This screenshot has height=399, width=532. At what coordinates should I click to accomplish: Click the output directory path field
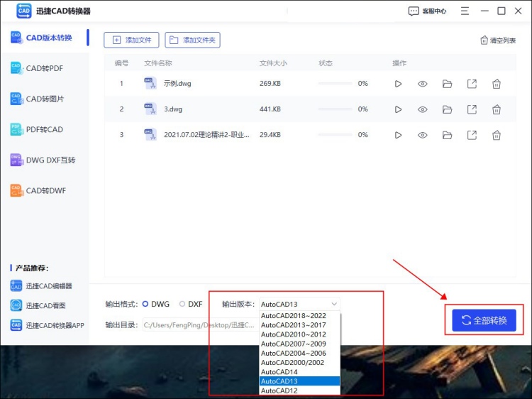click(x=200, y=325)
